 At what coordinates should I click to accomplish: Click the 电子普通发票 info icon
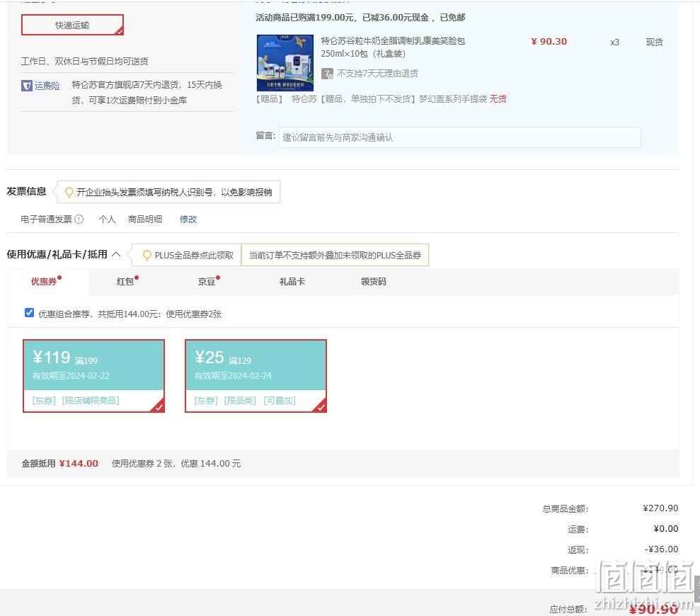click(x=79, y=219)
